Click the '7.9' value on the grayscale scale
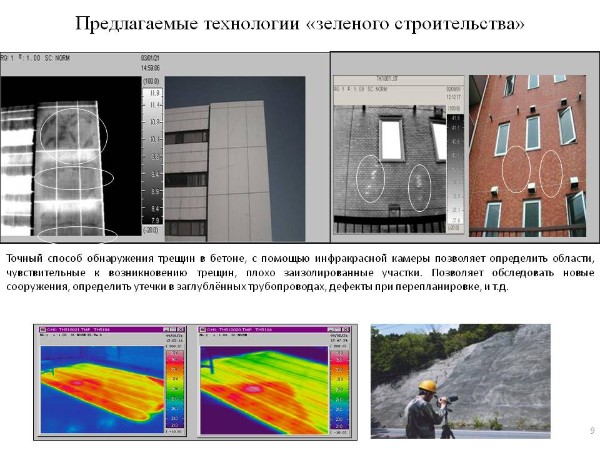 pyautogui.click(x=155, y=220)
